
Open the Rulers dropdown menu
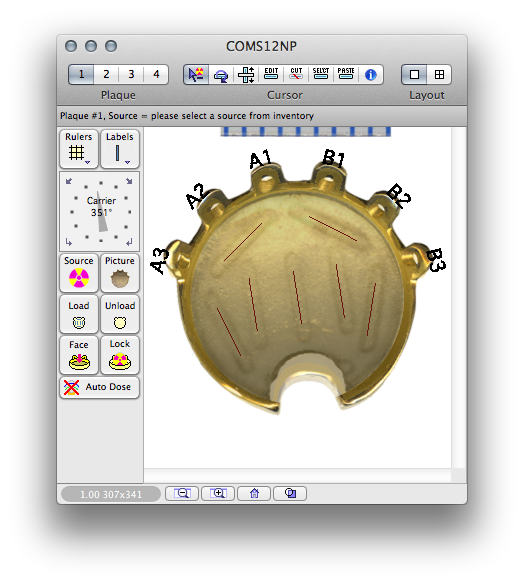[79, 149]
